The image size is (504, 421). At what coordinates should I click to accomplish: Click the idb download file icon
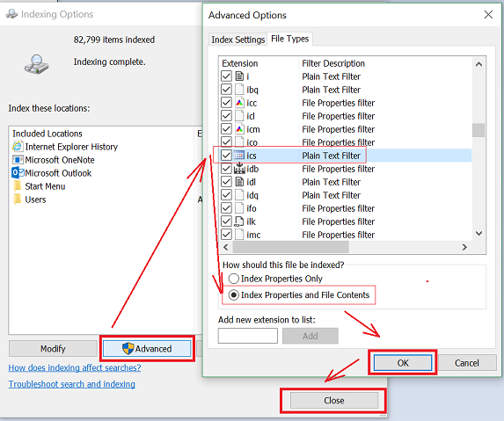(x=239, y=169)
